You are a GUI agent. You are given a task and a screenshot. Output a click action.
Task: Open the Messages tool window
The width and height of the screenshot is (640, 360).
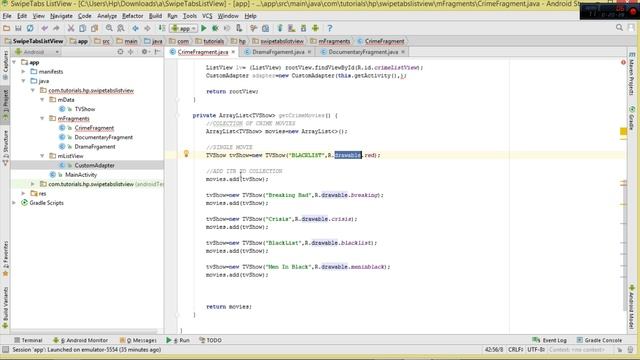(138, 340)
